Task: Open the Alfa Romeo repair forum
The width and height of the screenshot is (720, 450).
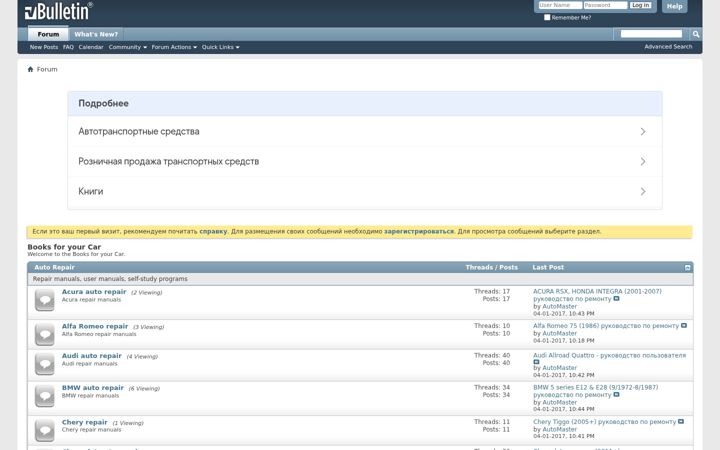Action: pyautogui.click(x=95, y=326)
